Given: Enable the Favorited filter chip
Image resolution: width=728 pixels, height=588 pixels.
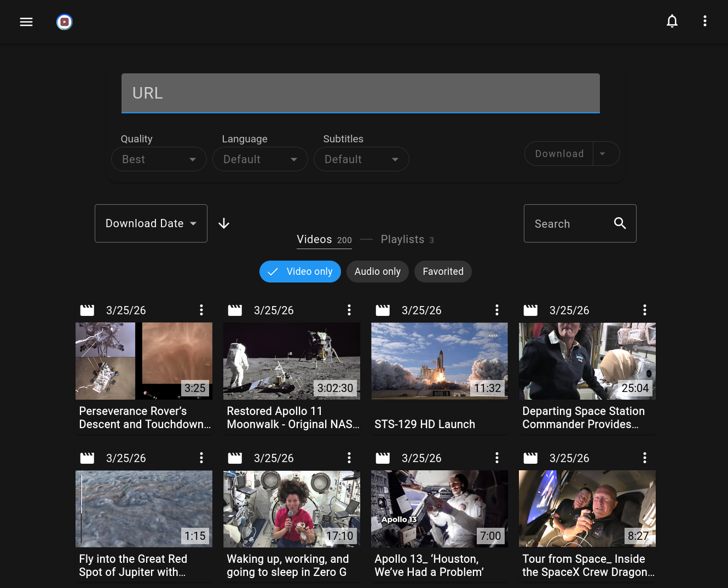Looking at the screenshot, I should click(443, 272).
